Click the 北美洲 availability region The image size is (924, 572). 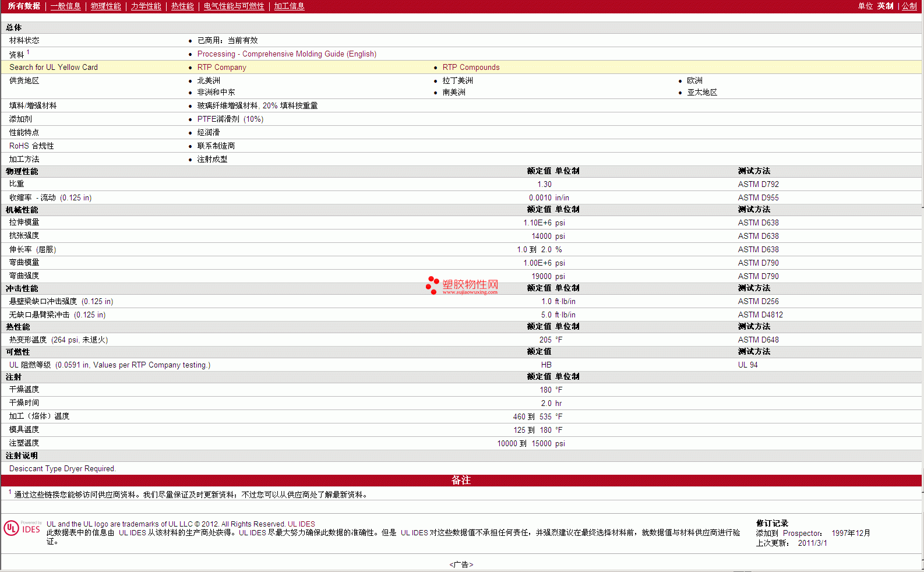click(x=209, y=80)
